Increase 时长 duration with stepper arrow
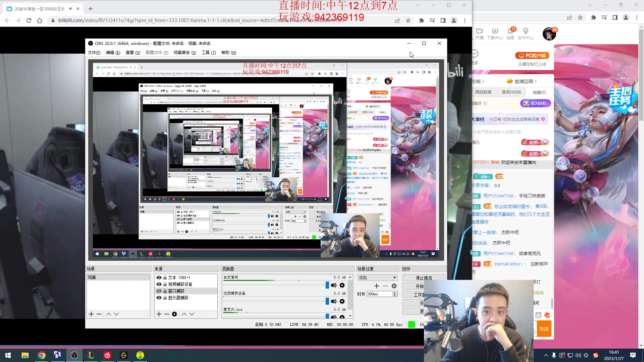 click(395, 293)
